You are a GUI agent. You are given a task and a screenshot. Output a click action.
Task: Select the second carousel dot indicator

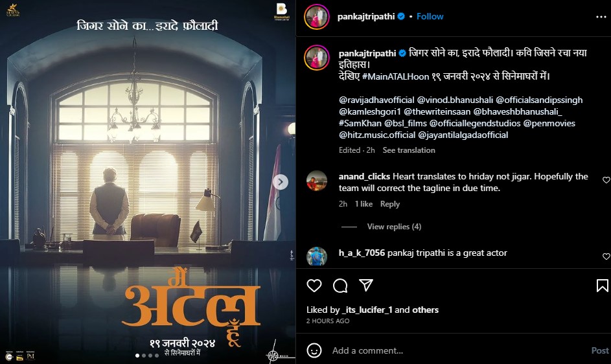click(x=144, y=356)
